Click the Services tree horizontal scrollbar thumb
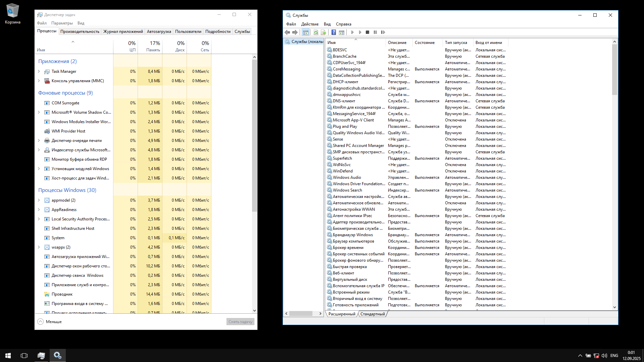 coord(301,314)
